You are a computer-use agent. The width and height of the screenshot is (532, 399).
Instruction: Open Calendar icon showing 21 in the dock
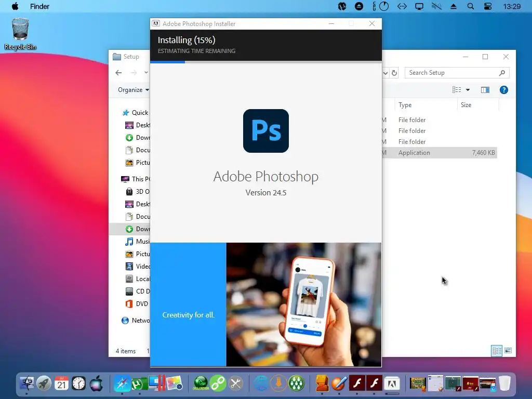pos(61,384)
